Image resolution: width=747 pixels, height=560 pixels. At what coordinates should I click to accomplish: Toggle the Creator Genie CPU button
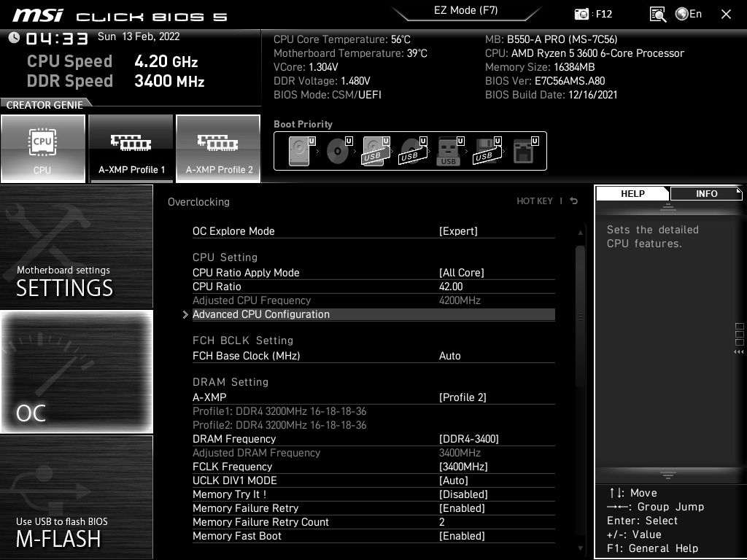pos(43,149)
